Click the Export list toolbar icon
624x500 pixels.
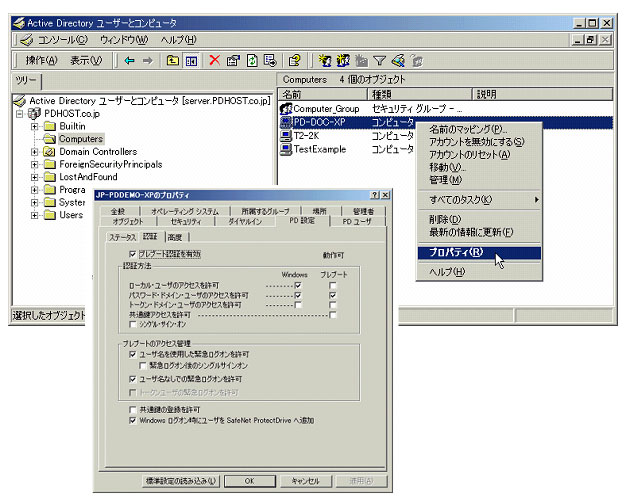pos(270,61)
